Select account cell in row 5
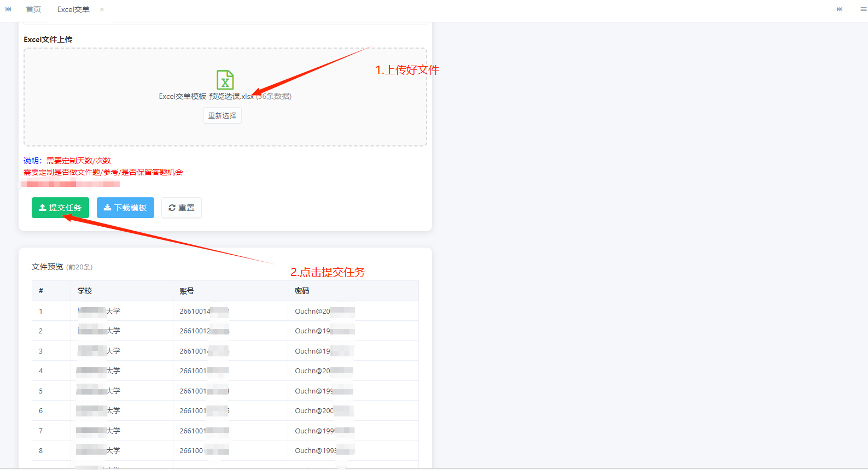This screenshot has width=868, height=470. point(230,391)
